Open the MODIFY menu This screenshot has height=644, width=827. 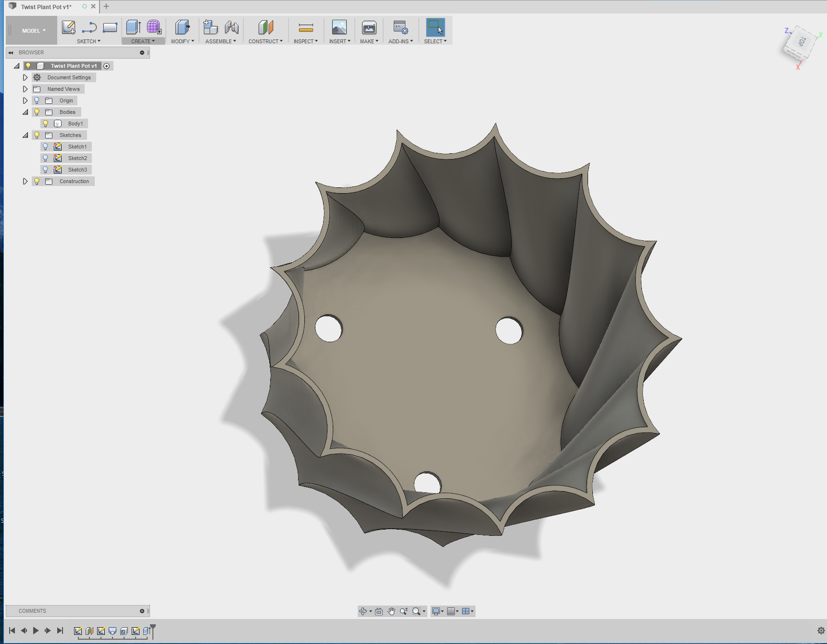pos(183,41)
